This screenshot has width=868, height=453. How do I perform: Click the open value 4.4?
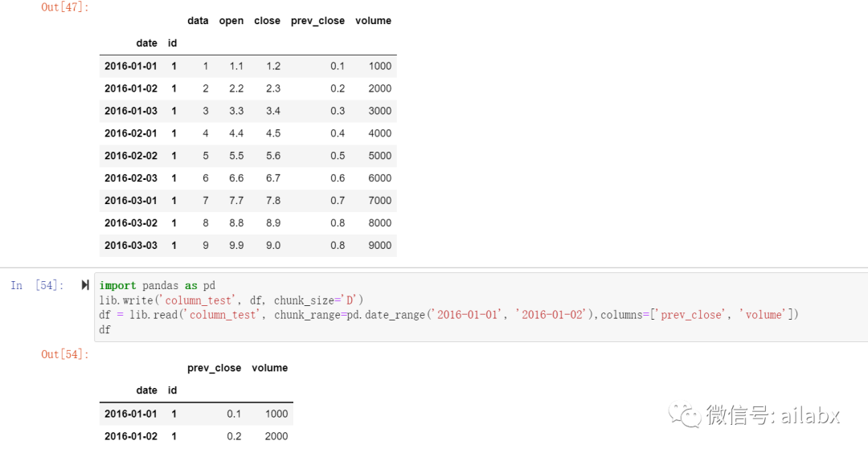click(x=236, y=133)
